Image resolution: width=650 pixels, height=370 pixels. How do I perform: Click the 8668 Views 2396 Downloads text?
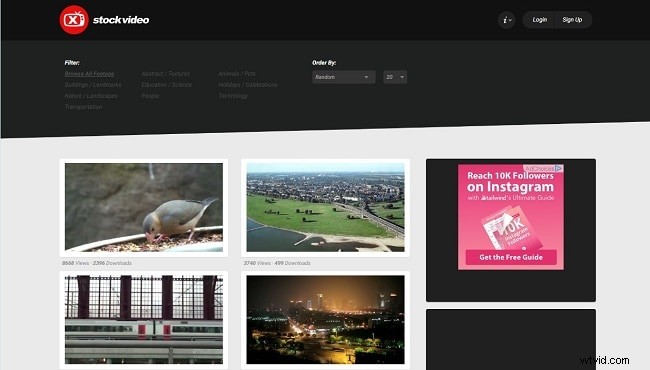97,263
